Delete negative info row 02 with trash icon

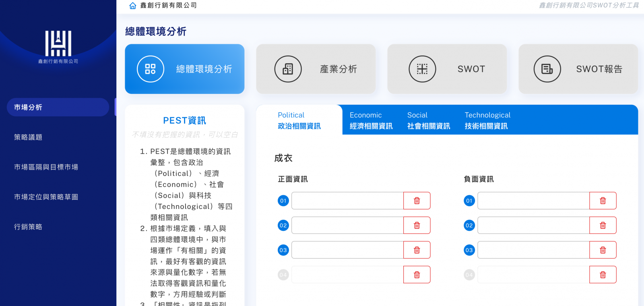tap(603, 225)
